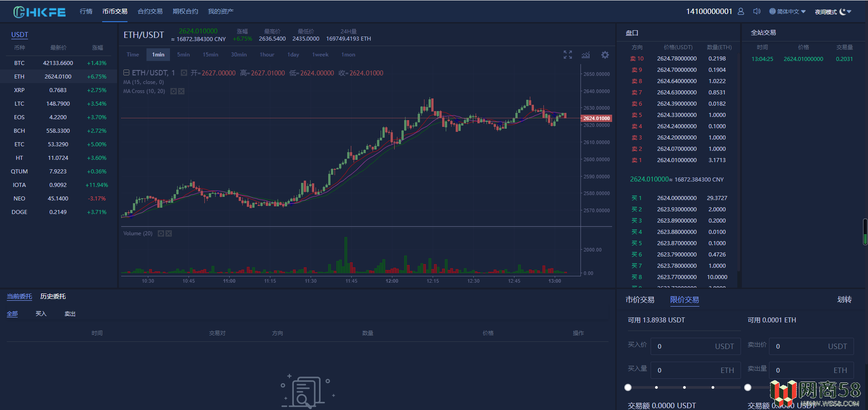This screenshot has width=868, height=410.
Task: Click the 划转 transfer link
Action: tap(844, 299)
